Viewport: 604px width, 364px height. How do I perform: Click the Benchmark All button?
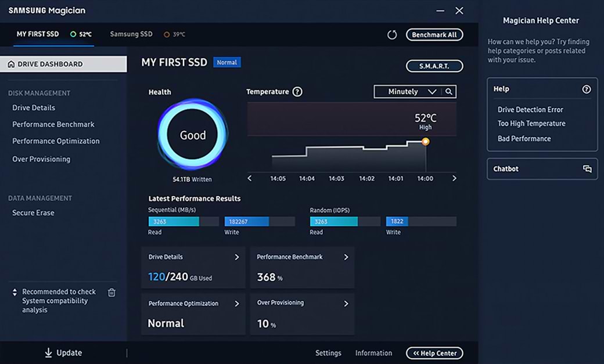click(434, 35)
